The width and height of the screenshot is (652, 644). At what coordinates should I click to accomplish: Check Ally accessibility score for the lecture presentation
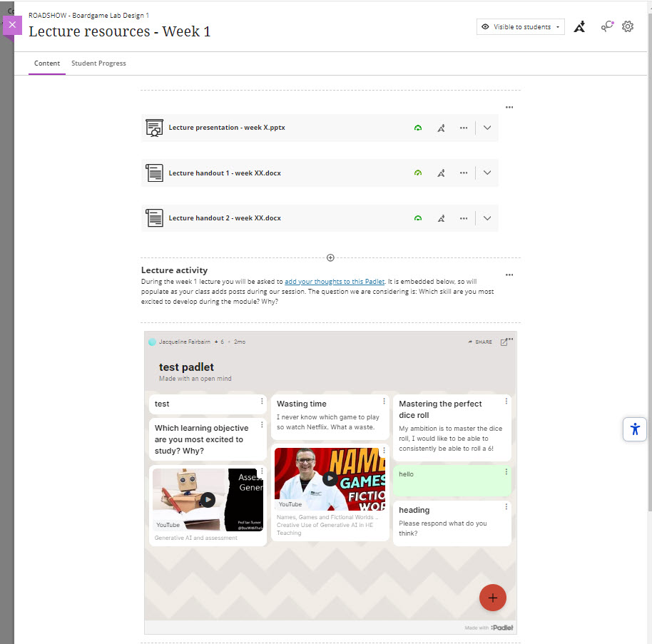pos(418,128)
